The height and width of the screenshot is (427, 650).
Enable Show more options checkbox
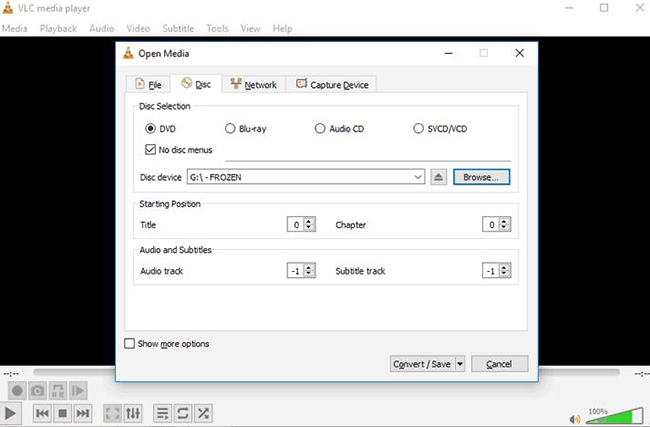pos(129,344)
